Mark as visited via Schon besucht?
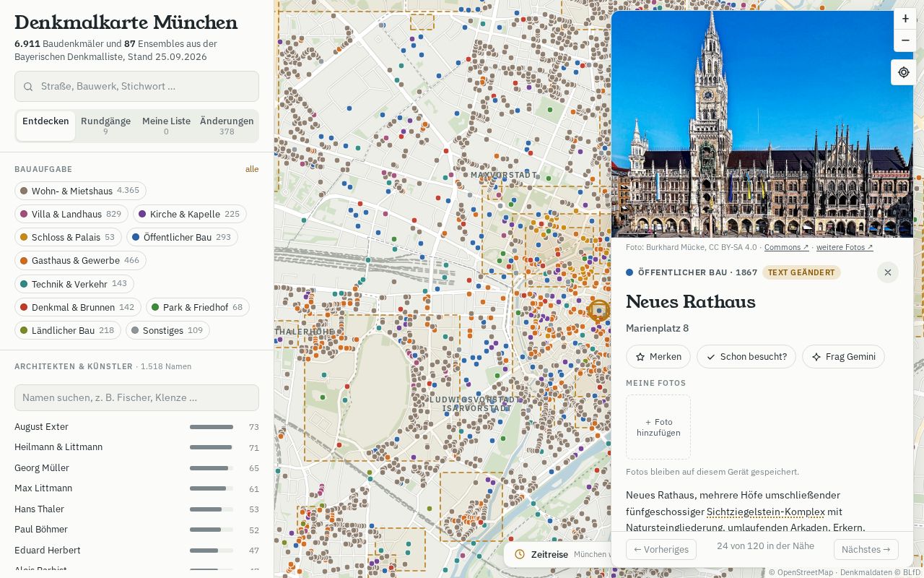 (x=746, y=357)
